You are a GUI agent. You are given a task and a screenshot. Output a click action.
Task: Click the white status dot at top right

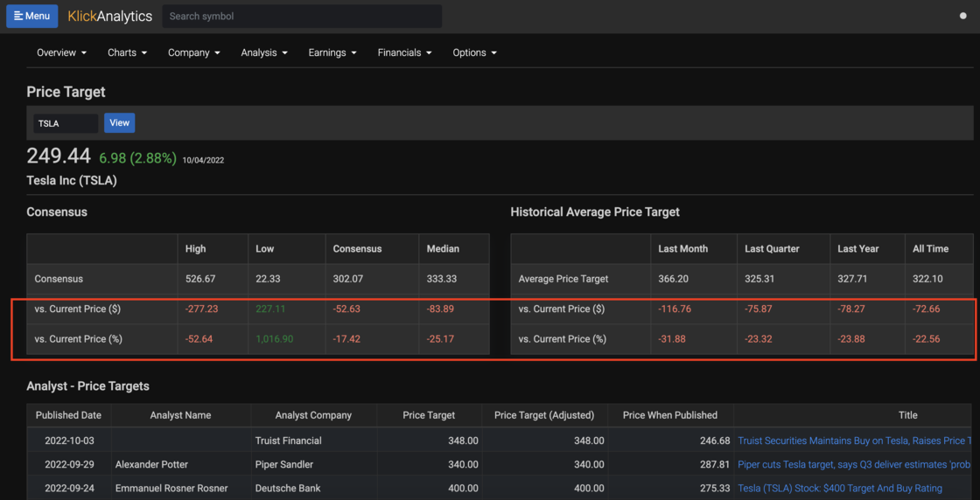click(963, 16)
